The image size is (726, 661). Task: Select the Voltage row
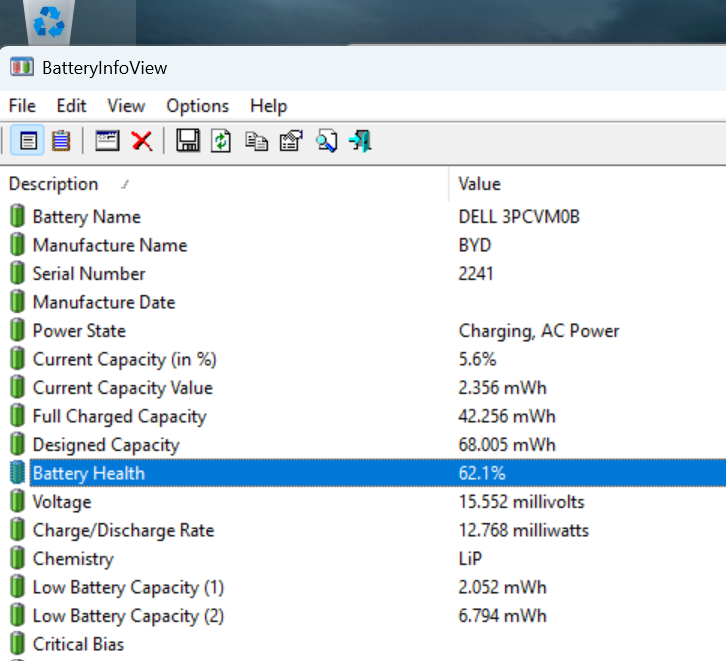363,502
